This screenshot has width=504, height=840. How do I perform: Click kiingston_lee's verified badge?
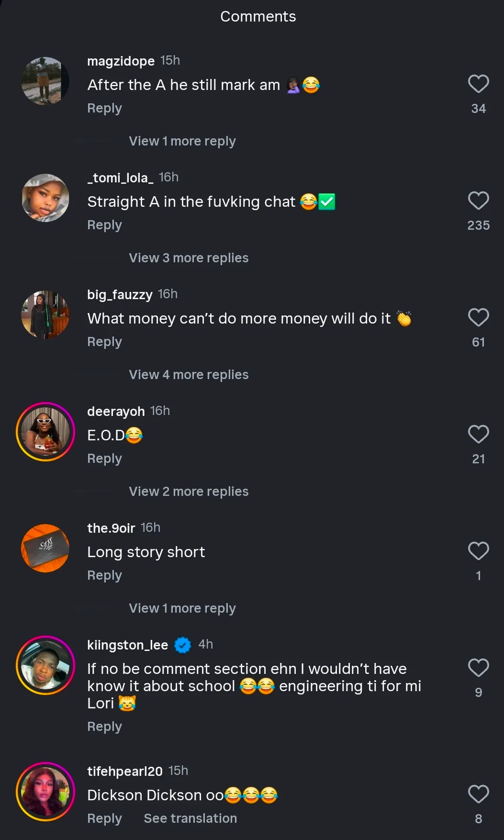pyautogui.click(x=182, y=645)
